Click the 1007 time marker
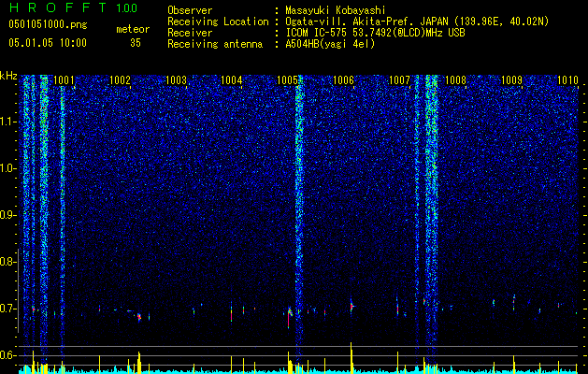Image resolution: width=588 pixels, height=374 pixels. 400,79
